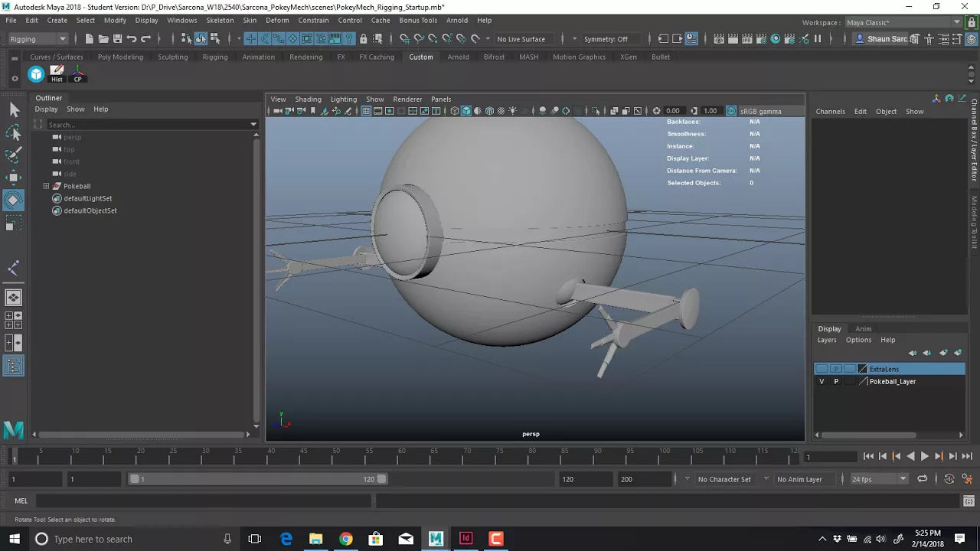This screenshot has height=551, width=980.
Task: Open Hypershade via the teal circle icon
Action: 775,39
